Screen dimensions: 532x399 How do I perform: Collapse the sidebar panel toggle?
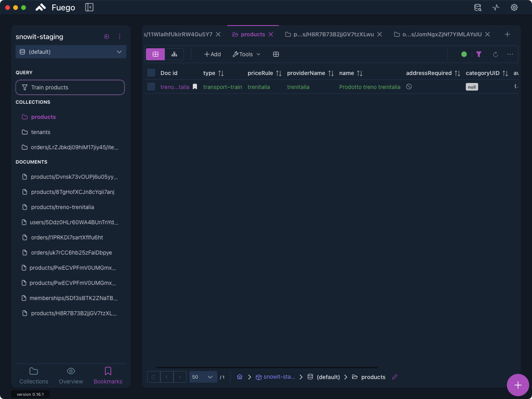coord(89,7)
